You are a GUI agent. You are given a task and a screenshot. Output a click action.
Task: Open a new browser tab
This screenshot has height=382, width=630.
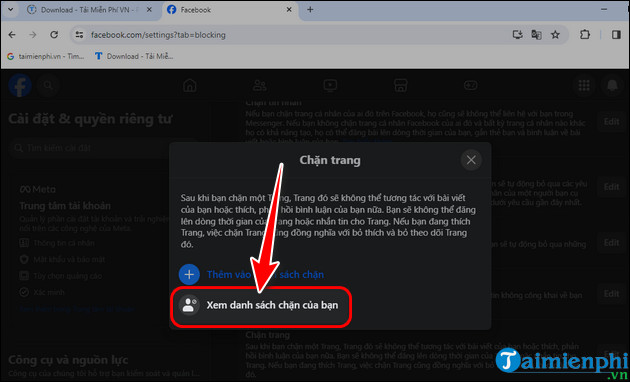[310, 10]
